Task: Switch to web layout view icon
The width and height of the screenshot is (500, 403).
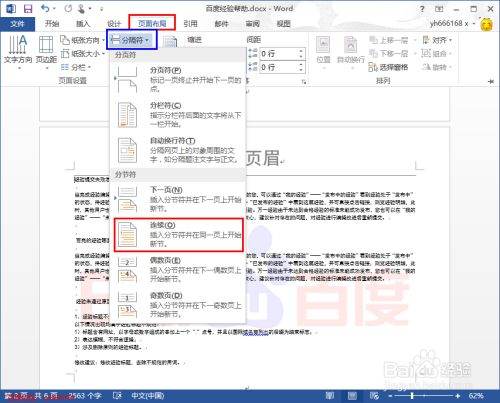Action: (x=374, y=396)
